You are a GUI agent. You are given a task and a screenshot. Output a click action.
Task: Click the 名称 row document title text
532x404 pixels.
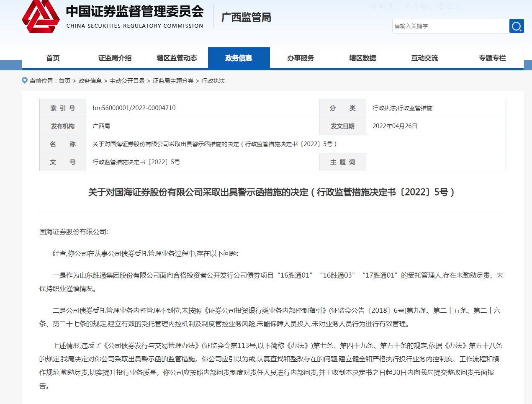pyautogui.click(x=215, y=144)
